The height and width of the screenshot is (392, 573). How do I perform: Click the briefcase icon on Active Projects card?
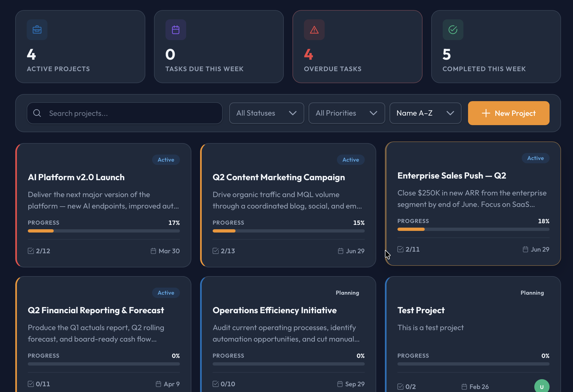[37, 30]
